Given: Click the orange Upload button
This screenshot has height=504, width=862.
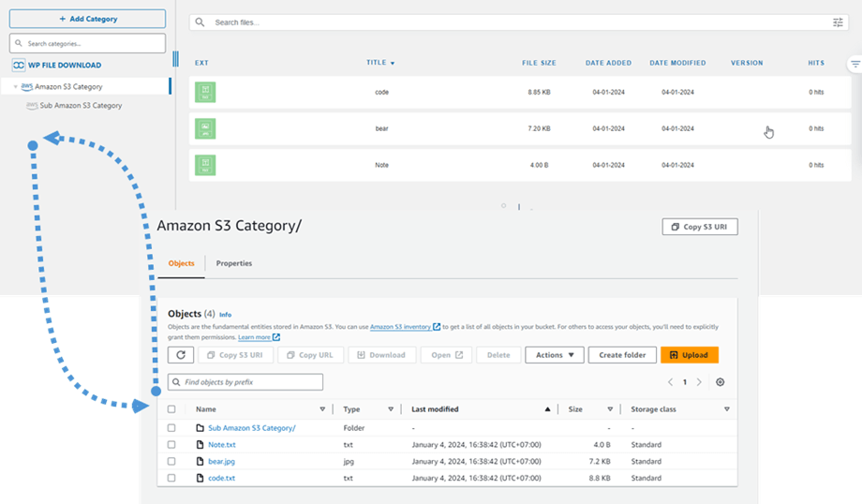Looking at the screenshot, I should point(689,355).
